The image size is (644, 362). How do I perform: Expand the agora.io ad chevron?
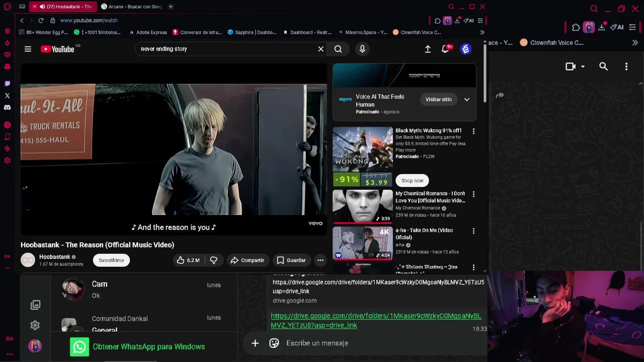click(x=467, y=100)
